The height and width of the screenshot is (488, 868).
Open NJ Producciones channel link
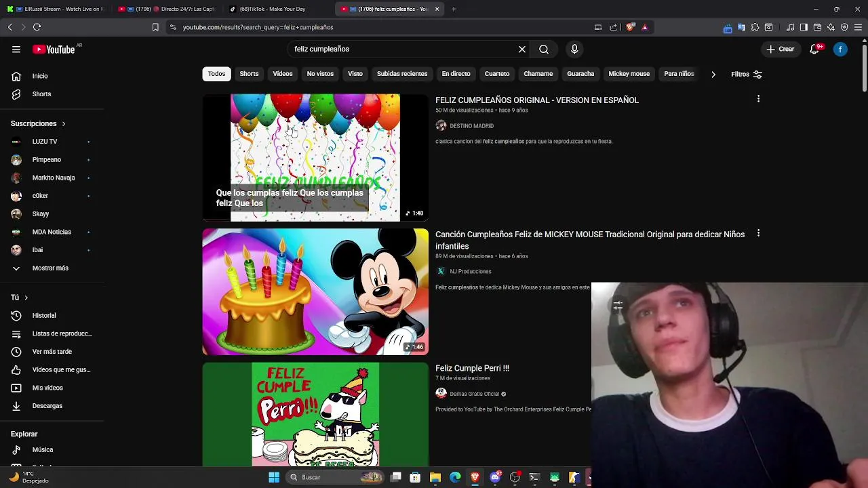[x=470, y=271]
